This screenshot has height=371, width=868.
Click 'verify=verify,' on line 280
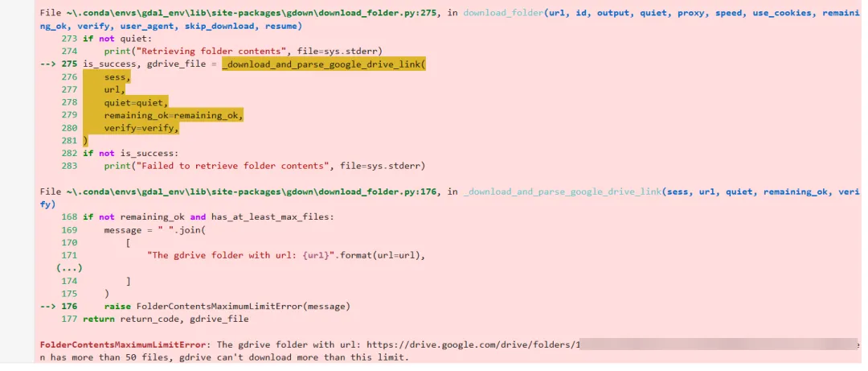(141, 128)
